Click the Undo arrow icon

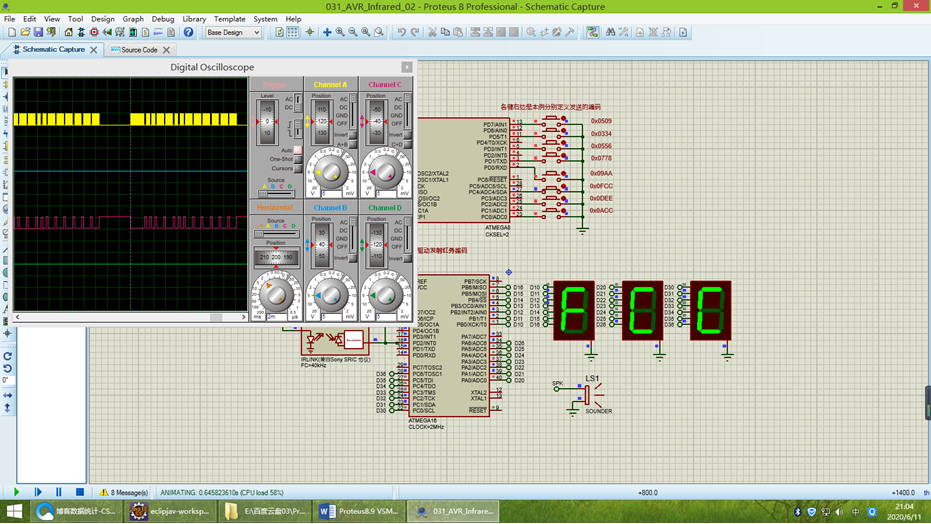402,33
